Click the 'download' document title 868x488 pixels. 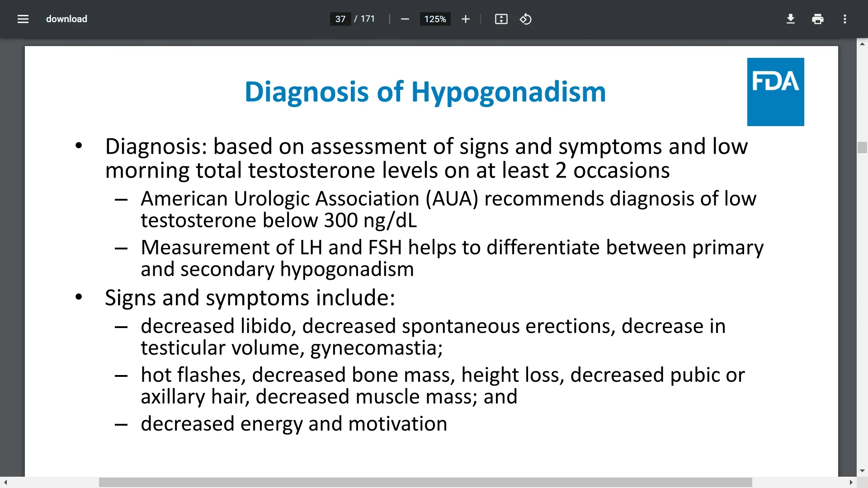click(x=66, y=19)
